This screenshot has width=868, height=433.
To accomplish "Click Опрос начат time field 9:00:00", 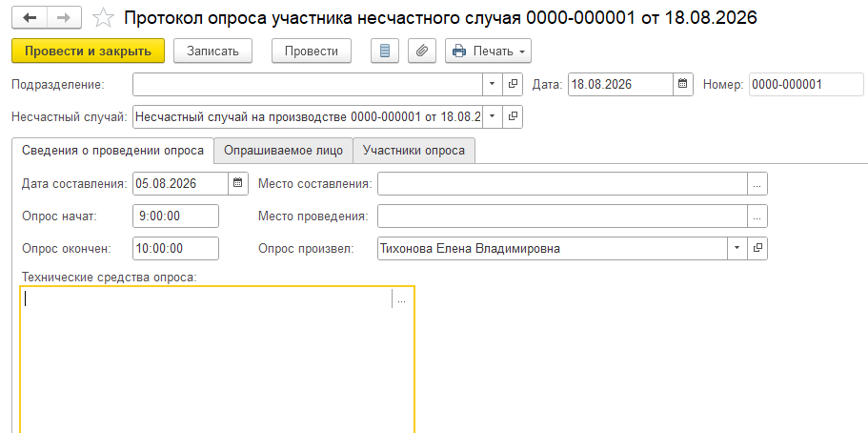I will pos(176,216).
